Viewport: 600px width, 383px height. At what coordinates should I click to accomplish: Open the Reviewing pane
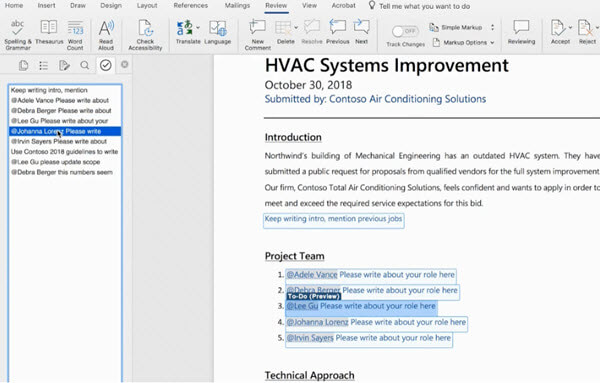[521, 32]
